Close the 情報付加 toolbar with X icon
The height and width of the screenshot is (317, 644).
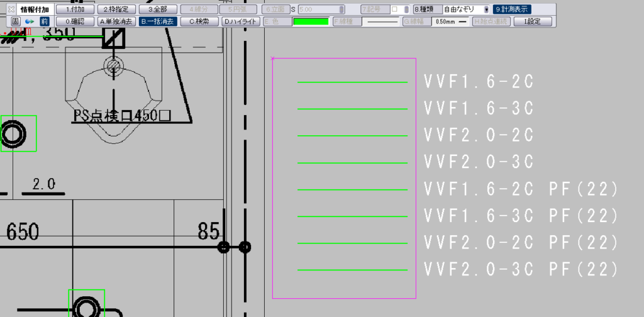click(x=11, y=9)
